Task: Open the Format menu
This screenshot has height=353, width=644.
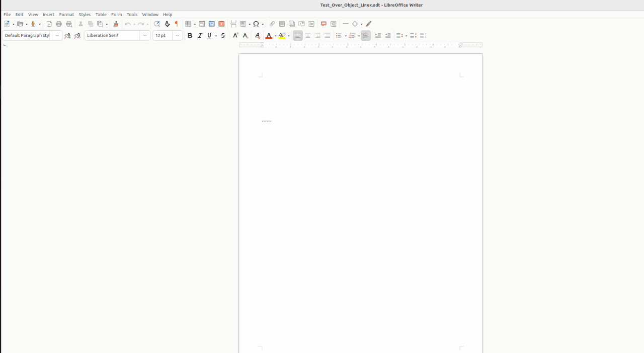Action: pyautogui.click(x=66, y=15)
